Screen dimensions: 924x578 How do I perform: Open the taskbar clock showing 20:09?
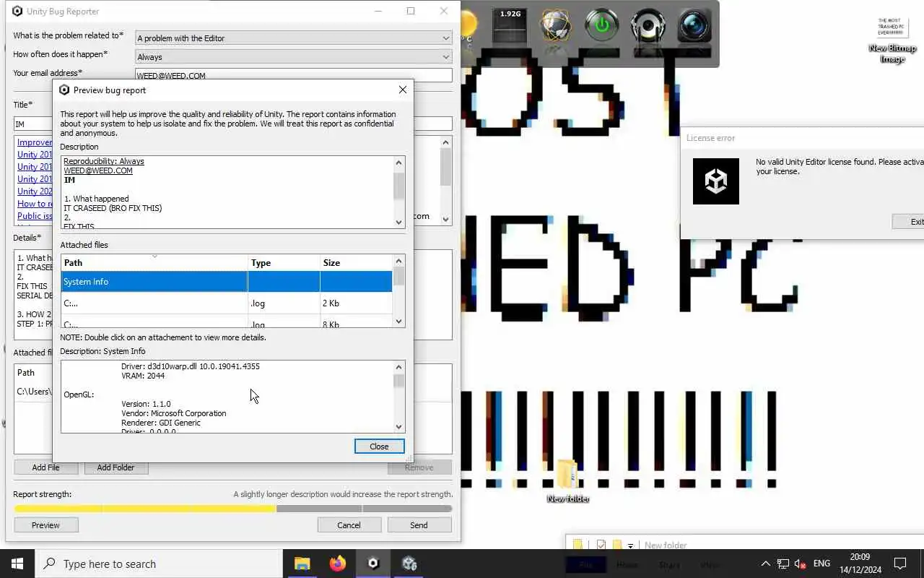[860, 564]
